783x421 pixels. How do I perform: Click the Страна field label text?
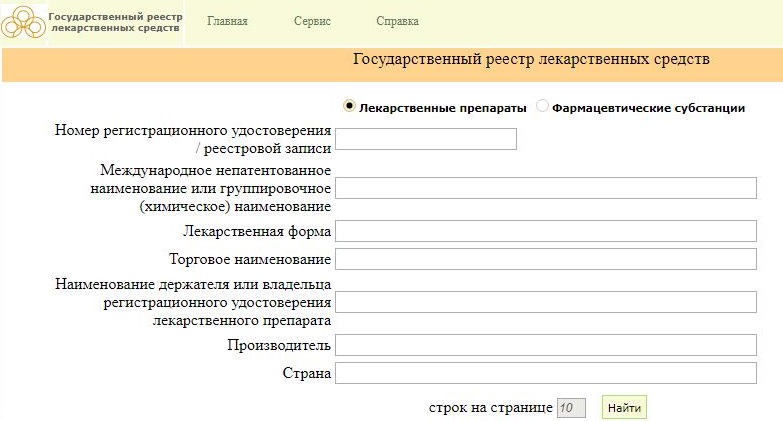(308, 373)
